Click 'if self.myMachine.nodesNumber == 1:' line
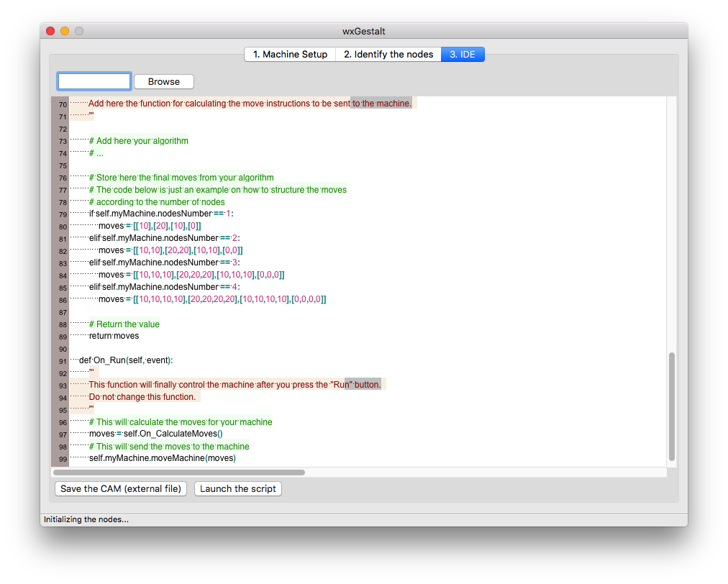728x584 pixels. click(161, 214)
